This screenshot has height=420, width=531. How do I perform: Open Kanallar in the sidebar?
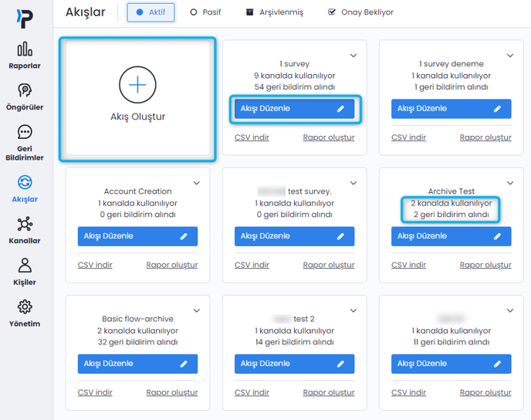pyautogui.click(x=25, y=230)
